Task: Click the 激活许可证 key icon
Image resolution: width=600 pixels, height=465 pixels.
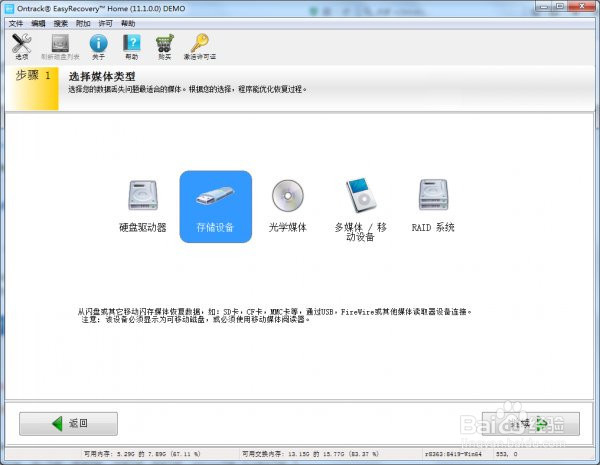Action: [200, 47]
